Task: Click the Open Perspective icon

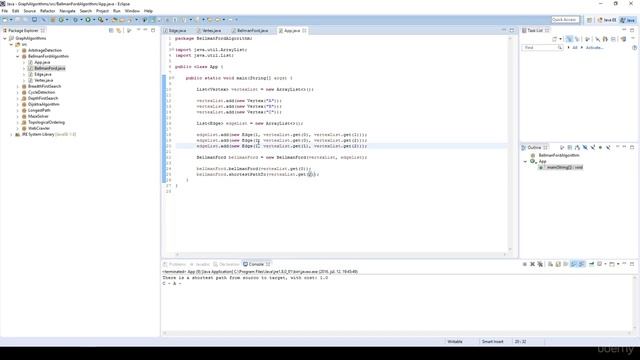Action: [x=589, y=20]
